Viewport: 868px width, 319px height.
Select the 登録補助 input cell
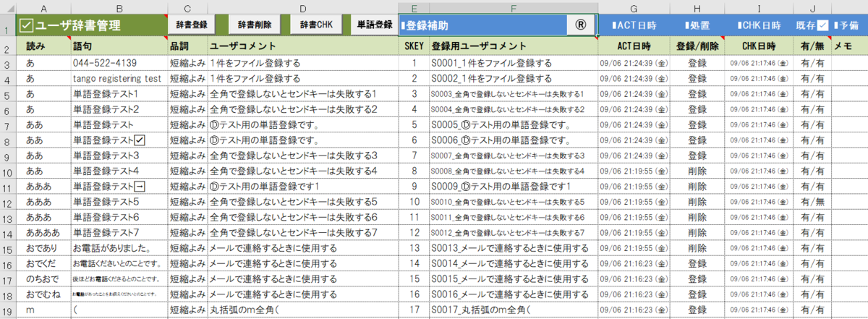point(497,25)
